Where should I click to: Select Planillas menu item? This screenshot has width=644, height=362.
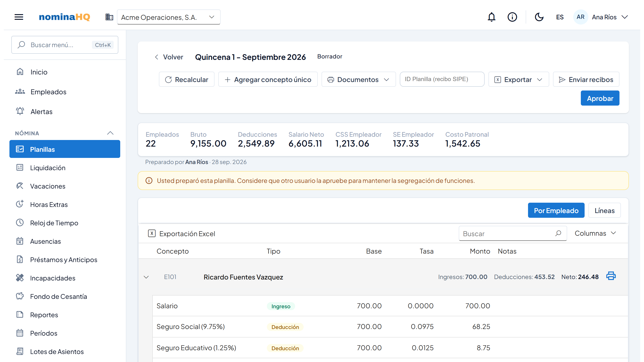65,149
